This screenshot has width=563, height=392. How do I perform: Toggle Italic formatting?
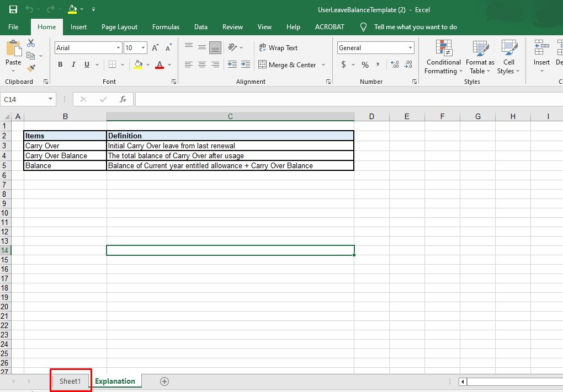[x=73, y=65]
